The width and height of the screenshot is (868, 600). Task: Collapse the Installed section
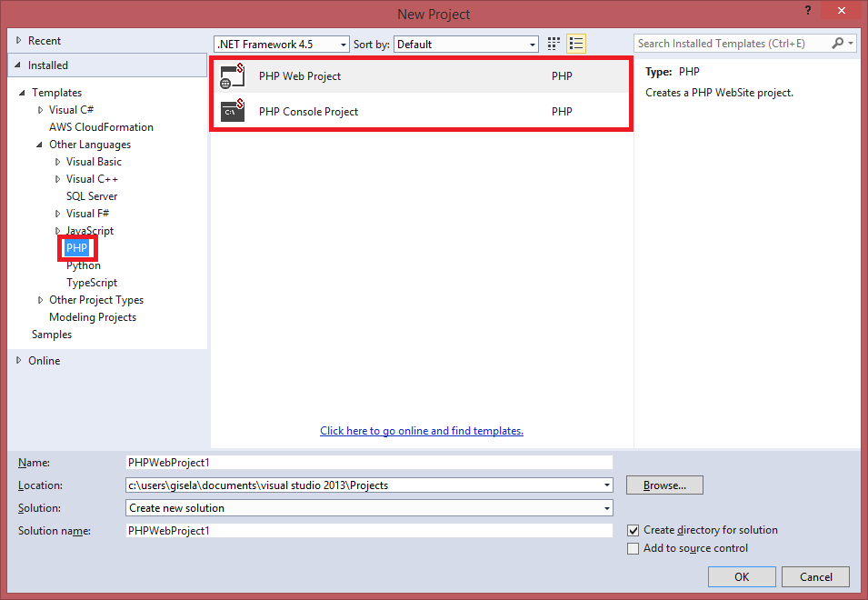[x=17, y=65]
